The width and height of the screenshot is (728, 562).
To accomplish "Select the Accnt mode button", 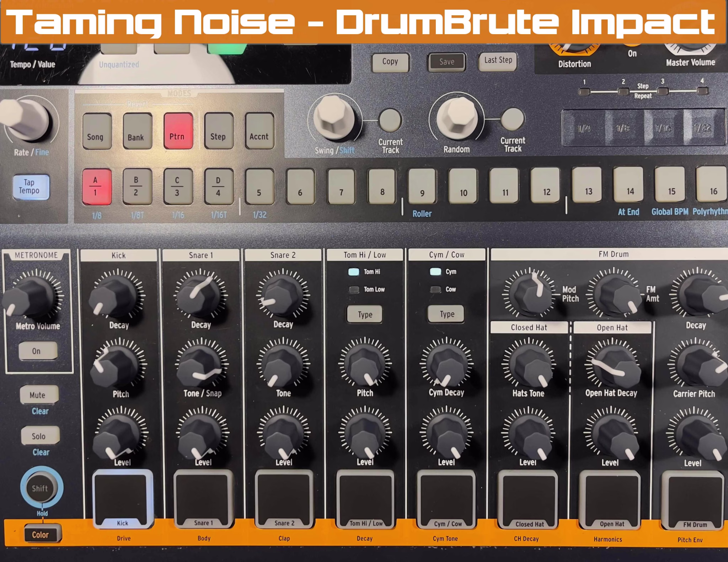I will coord(259,131).
